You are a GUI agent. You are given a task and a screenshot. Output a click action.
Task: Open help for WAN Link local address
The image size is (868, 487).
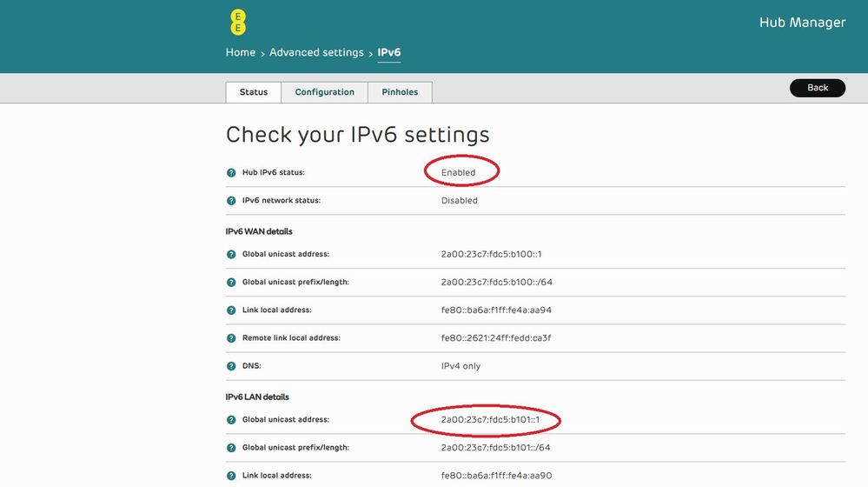[x=231, y=310]
